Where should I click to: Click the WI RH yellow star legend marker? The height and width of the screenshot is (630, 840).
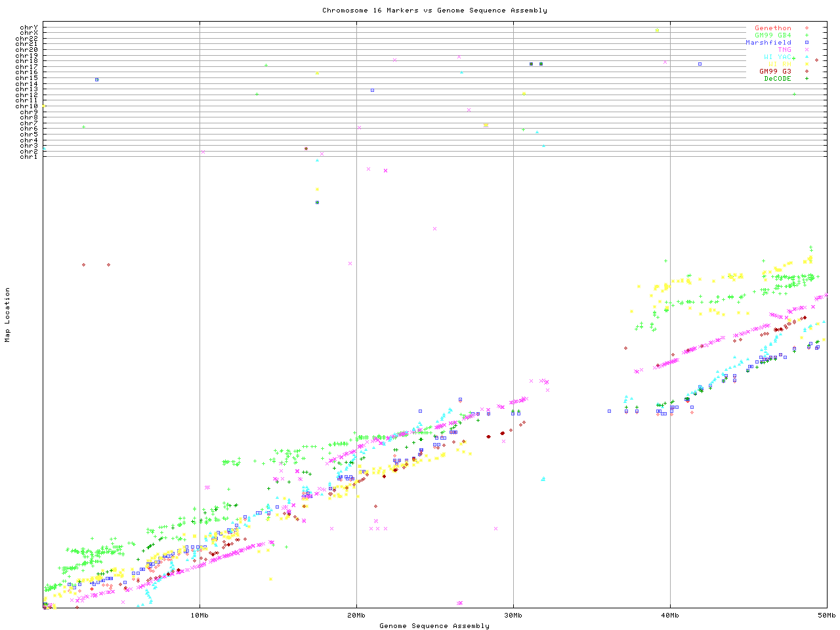tap(807, 64)
